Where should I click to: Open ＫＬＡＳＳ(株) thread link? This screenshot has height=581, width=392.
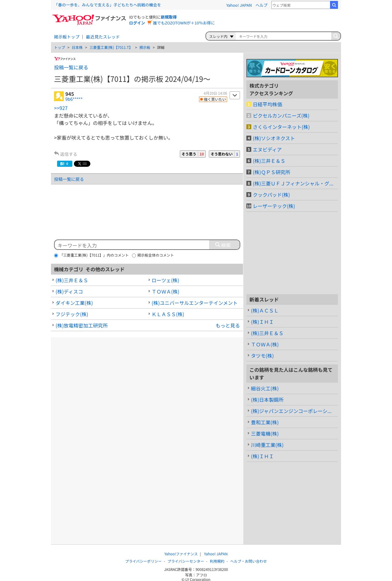168,314
